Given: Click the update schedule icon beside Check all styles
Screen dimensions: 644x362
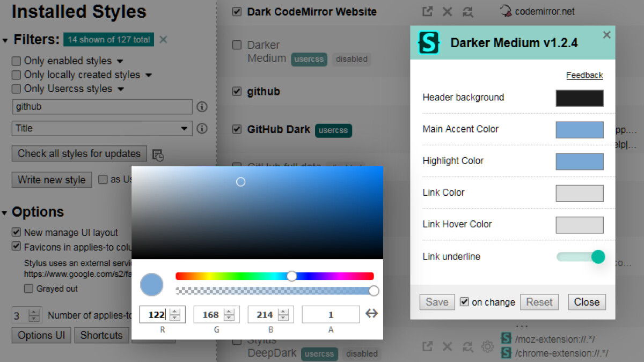Looking at the screenshot, I should coord(158,155).
